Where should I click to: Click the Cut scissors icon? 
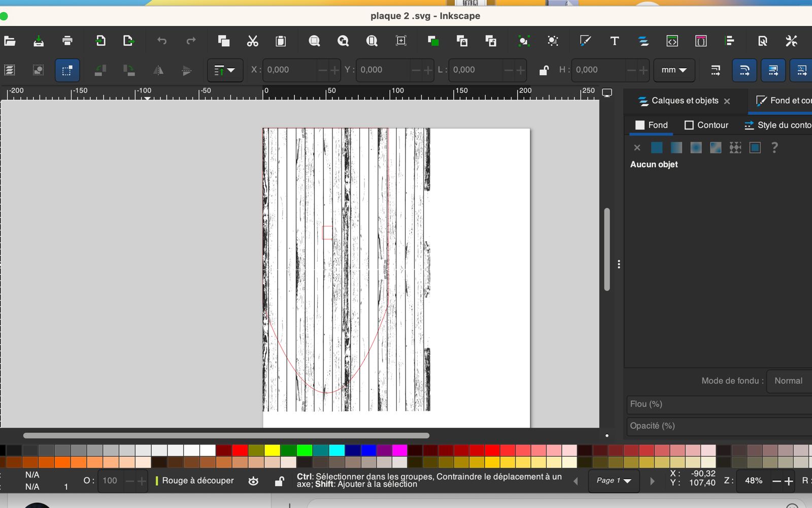pyautogui.click(x=252, y=41)
